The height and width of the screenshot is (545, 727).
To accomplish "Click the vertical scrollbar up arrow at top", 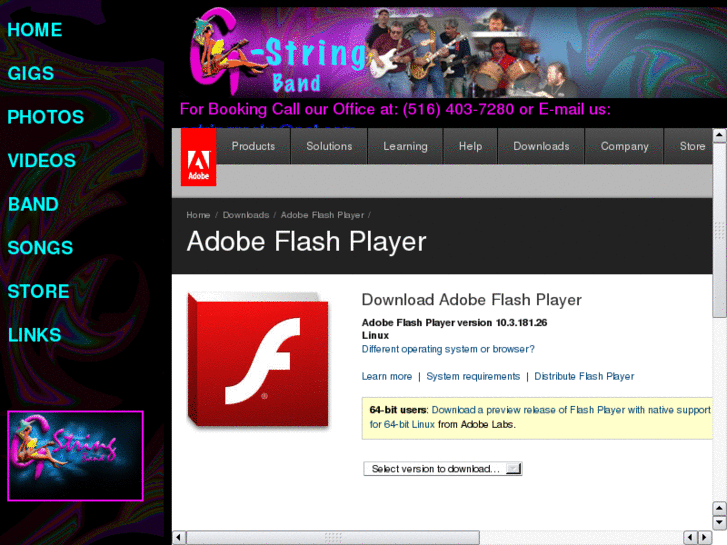I will pyautogui.click(x=719, y=135).
